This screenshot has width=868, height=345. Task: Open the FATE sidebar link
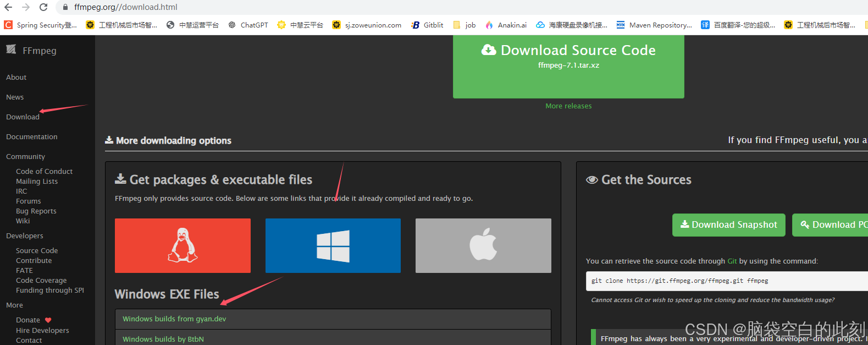[24, 271]
